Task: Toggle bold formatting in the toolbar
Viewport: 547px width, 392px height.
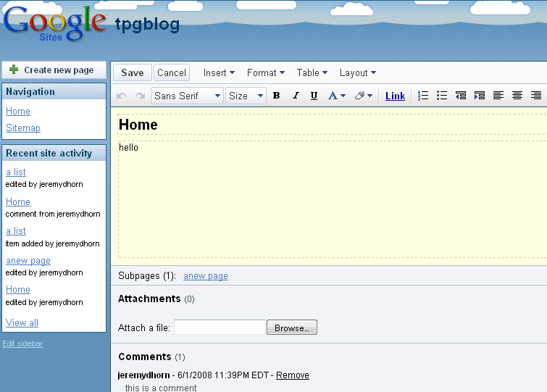Action: [x=276, y=96]
